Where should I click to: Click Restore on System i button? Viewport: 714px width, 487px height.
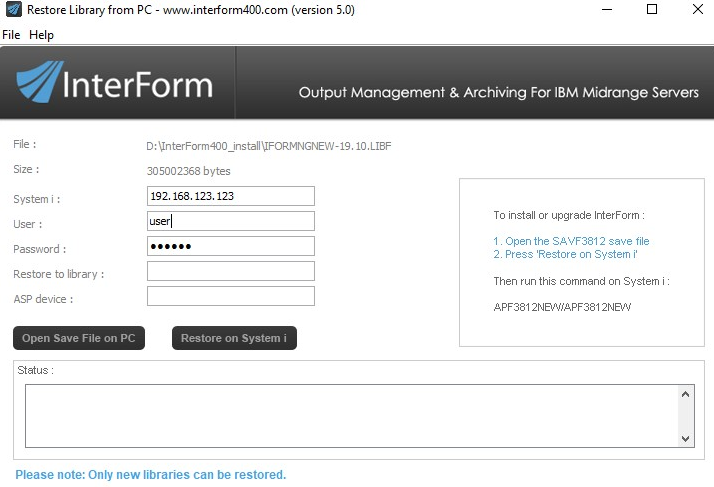pos(234,338)
